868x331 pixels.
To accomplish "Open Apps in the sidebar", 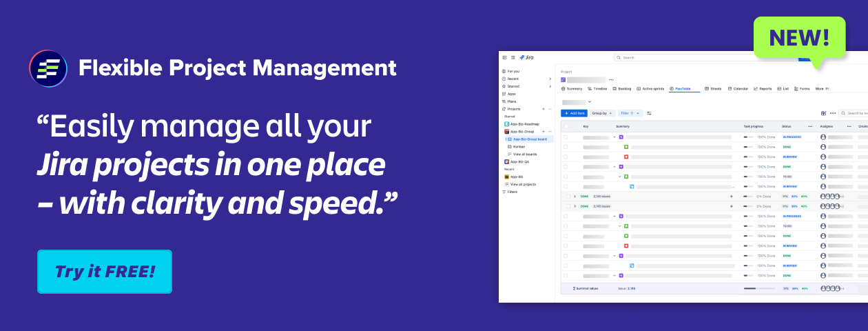I will coord(510,94).
